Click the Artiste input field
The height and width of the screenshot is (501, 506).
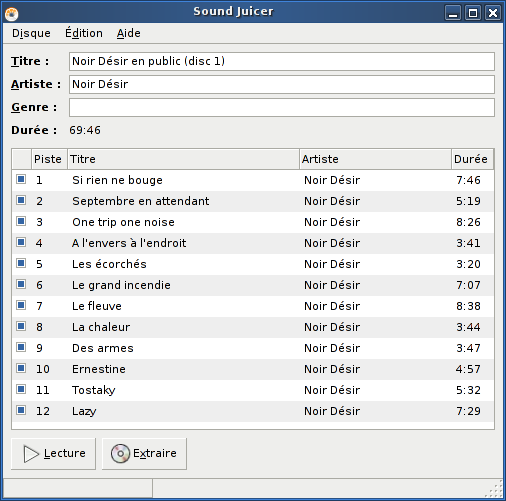(282, 84)
